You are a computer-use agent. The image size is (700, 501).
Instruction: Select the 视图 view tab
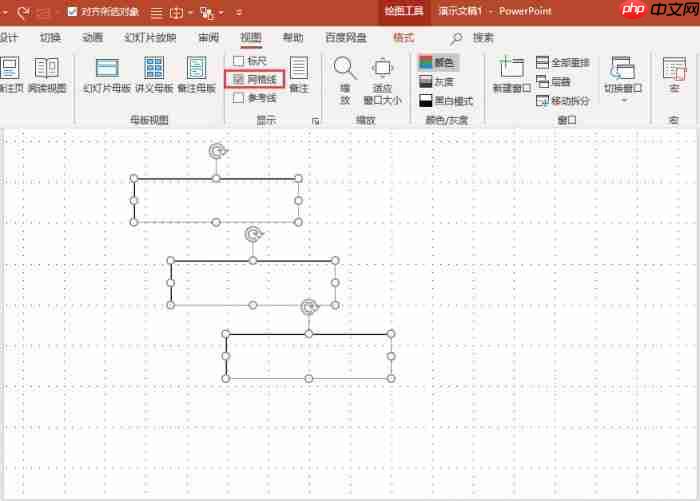[251, 38]
